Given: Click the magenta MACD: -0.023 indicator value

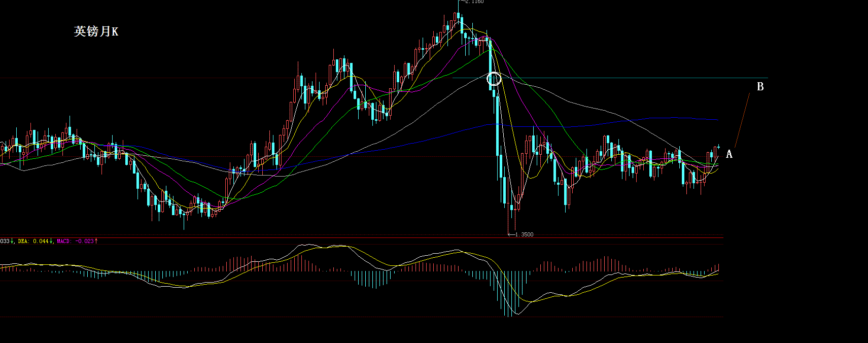Looking at the screenshot, I should (x=75, y=241).
